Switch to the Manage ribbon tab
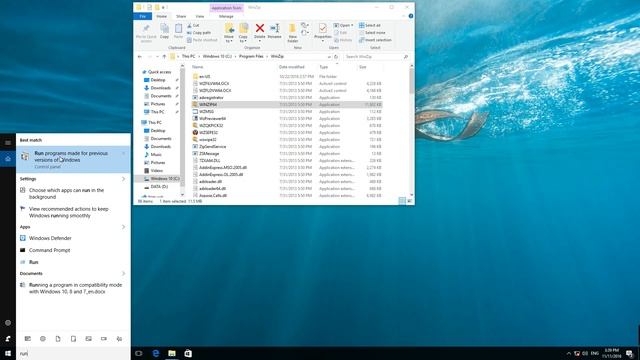Image resolution: width=640 pixels, height=360 pixels. (226, 16)
